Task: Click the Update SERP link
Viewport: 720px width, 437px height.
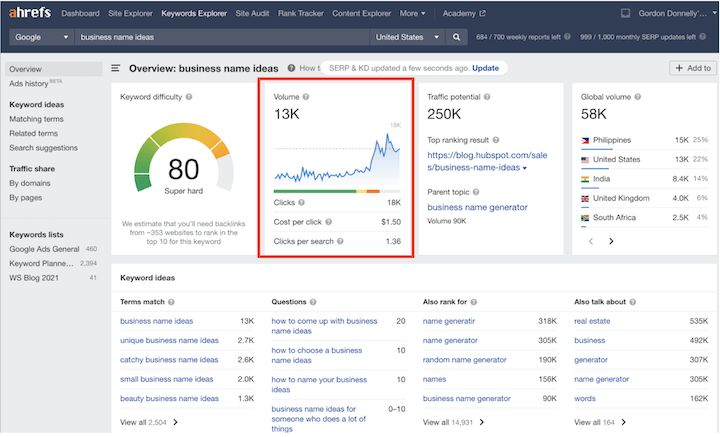Action: [x=485, y=68]
